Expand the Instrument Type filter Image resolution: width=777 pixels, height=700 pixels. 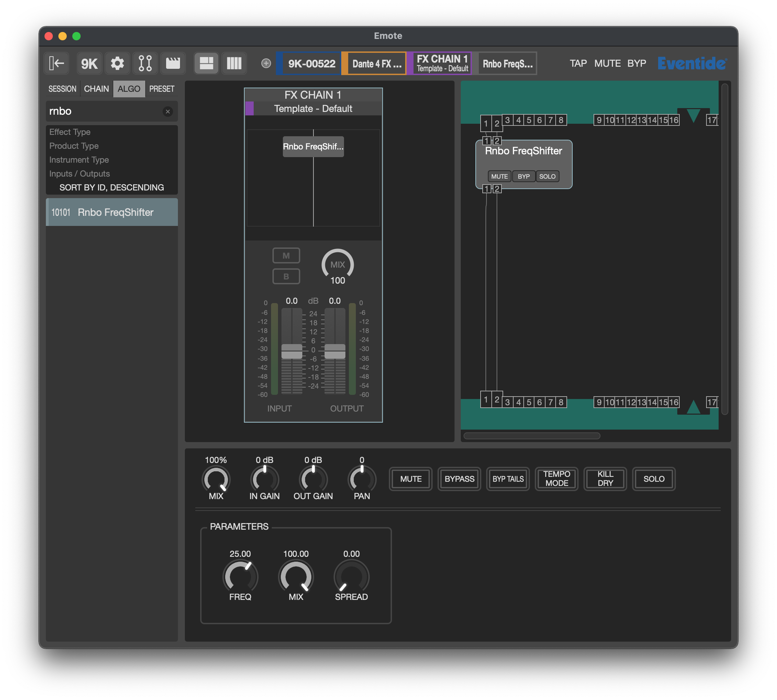pyautogui.click(x=112, y=160)
